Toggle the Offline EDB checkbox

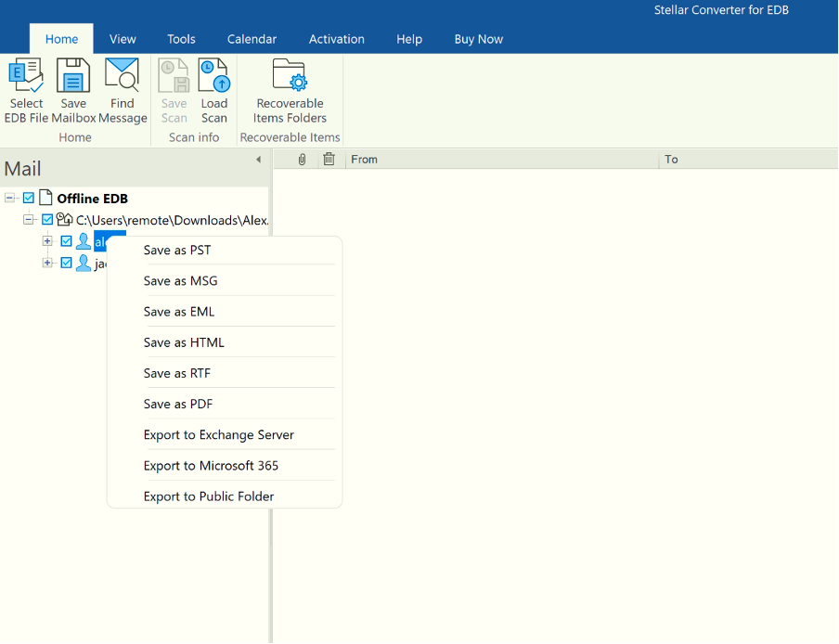pos(29,198)
